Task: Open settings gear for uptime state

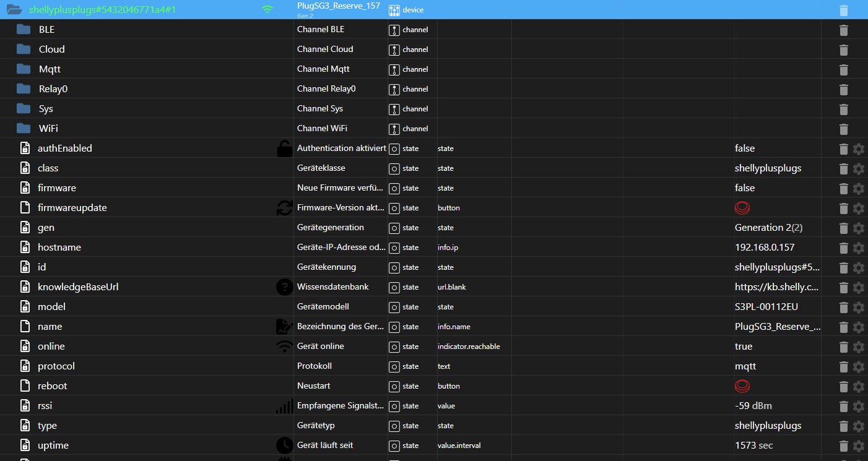Action: 858,446
